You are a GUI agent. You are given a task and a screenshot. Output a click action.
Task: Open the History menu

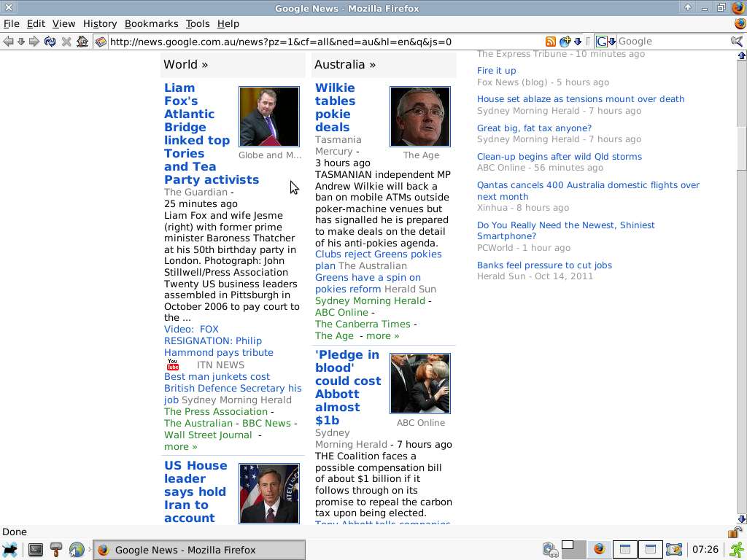[x=99, y=24]
